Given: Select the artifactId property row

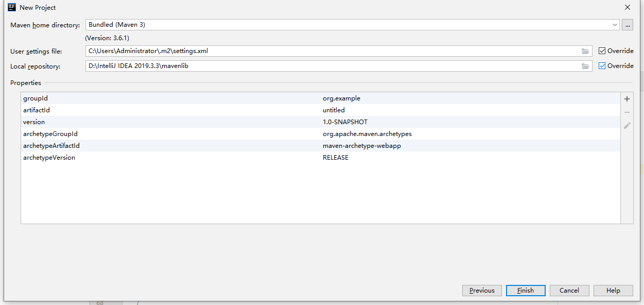Looking at the screenshot, I should 320,110.
